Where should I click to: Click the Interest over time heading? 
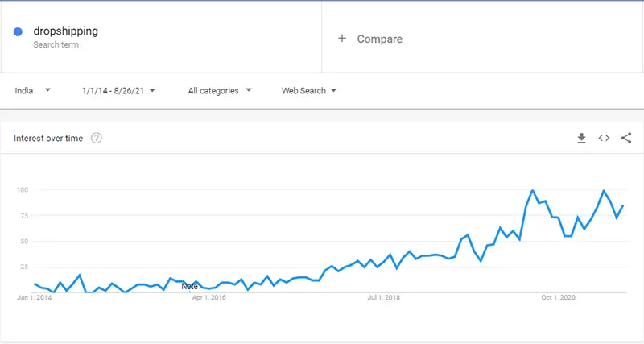[48, 139]
